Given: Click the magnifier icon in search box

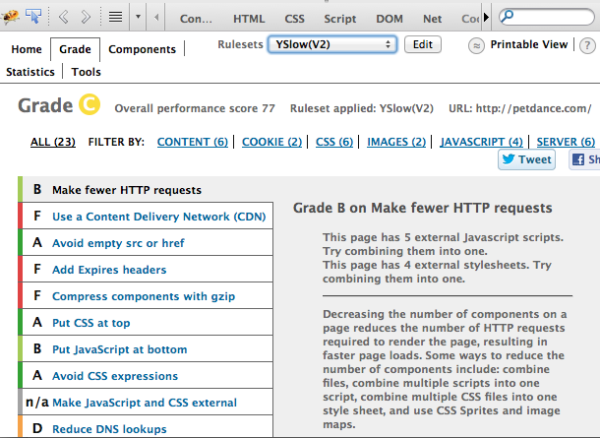Looking at the screenshot, I should [x=507, y=16].
